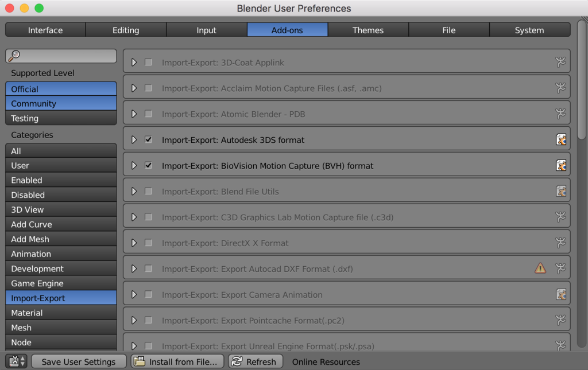Switch to the Interface tab
588x370 pixels.
[45, 30]
